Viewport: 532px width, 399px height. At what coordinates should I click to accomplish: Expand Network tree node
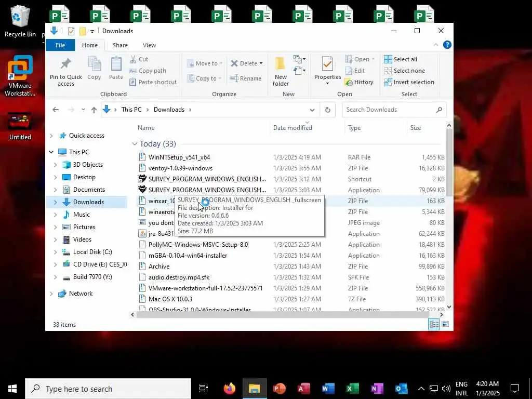tap(51, 294)
